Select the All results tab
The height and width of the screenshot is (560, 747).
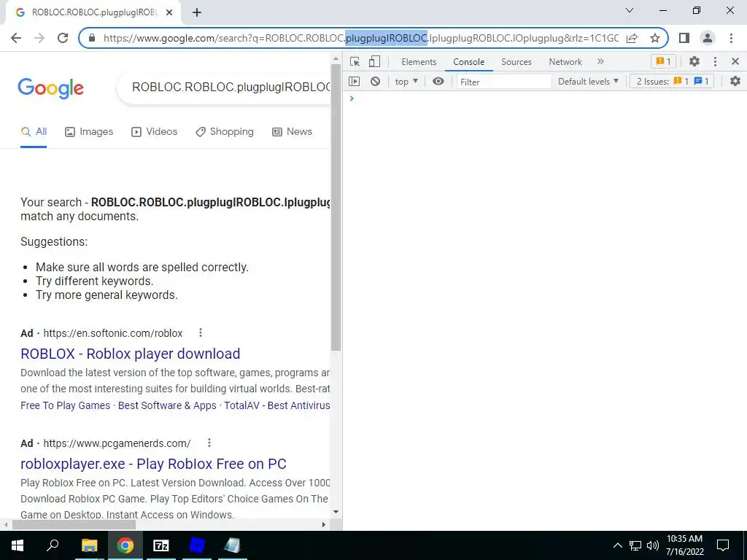pos(34,132)
